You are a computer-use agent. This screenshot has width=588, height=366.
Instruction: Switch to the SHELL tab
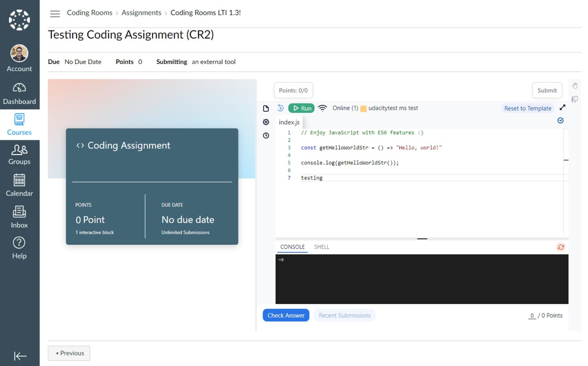click(x=321, y=246)
